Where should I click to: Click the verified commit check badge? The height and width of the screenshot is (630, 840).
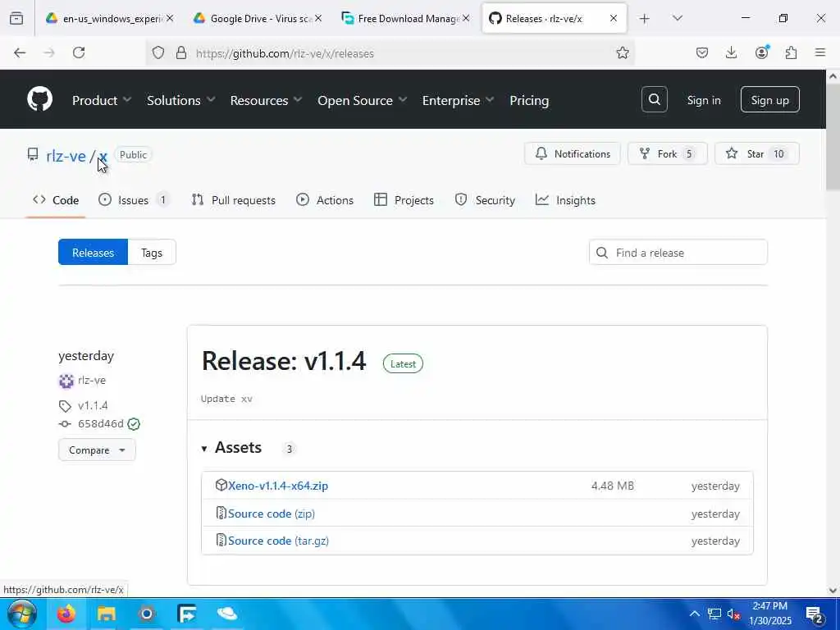click(134, 424)
